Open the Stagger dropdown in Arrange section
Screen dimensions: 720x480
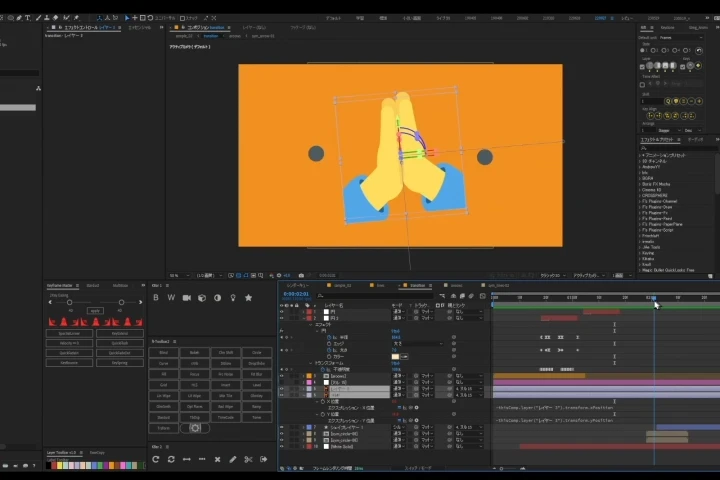pyautogui.click(x=670, y=130)
